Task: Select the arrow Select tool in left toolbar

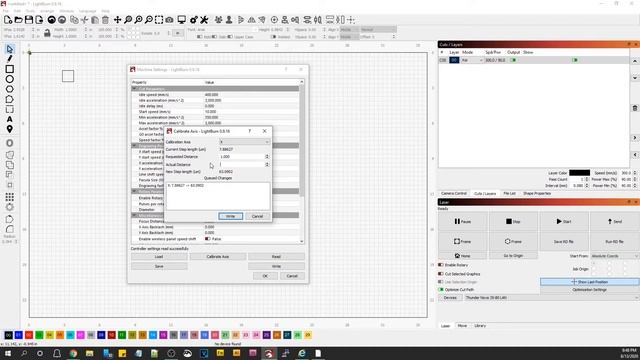Action: 9,49
